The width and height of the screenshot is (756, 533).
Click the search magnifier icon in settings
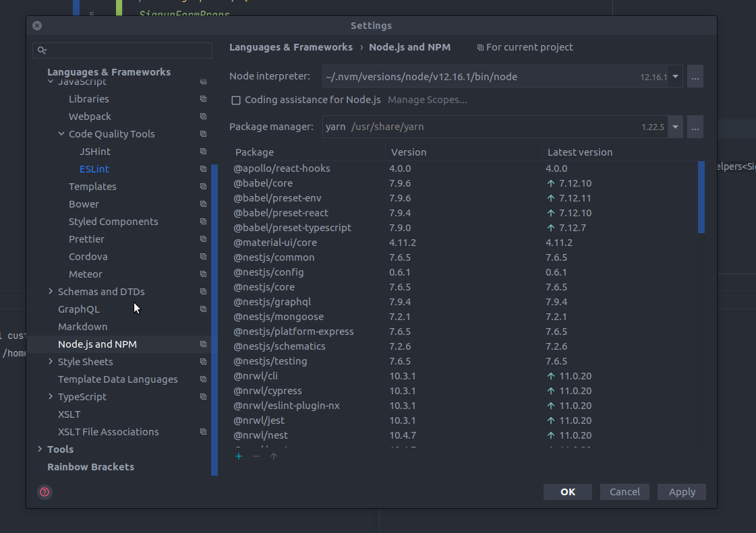(x=42, y=50)
